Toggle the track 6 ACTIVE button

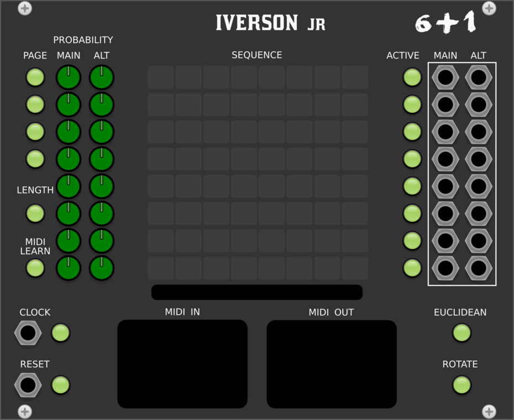pos(412,213)
